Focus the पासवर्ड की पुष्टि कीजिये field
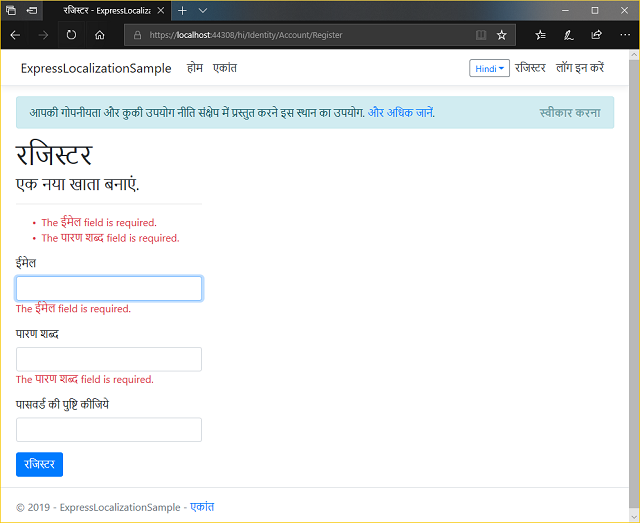Viewport: 640px width, 523px height. (109, 430)
